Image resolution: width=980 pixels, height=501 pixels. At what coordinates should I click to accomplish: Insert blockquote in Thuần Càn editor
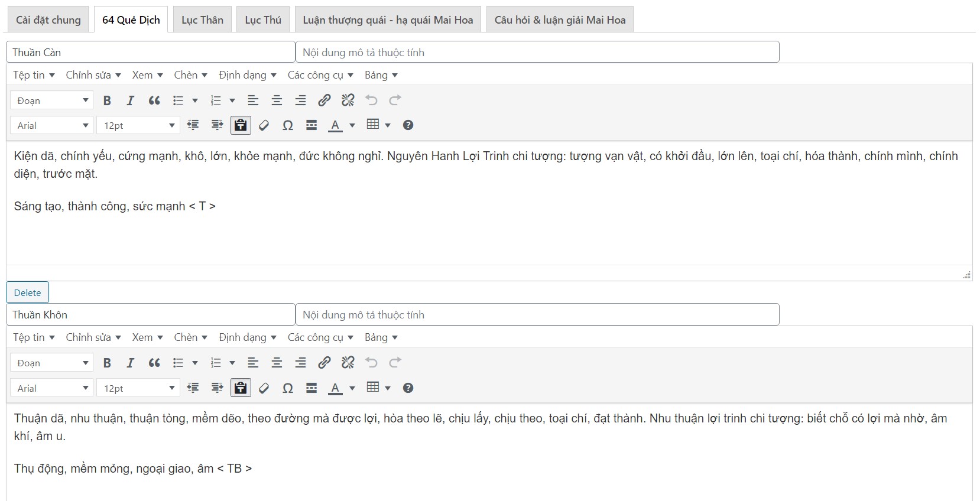(154, 100)
